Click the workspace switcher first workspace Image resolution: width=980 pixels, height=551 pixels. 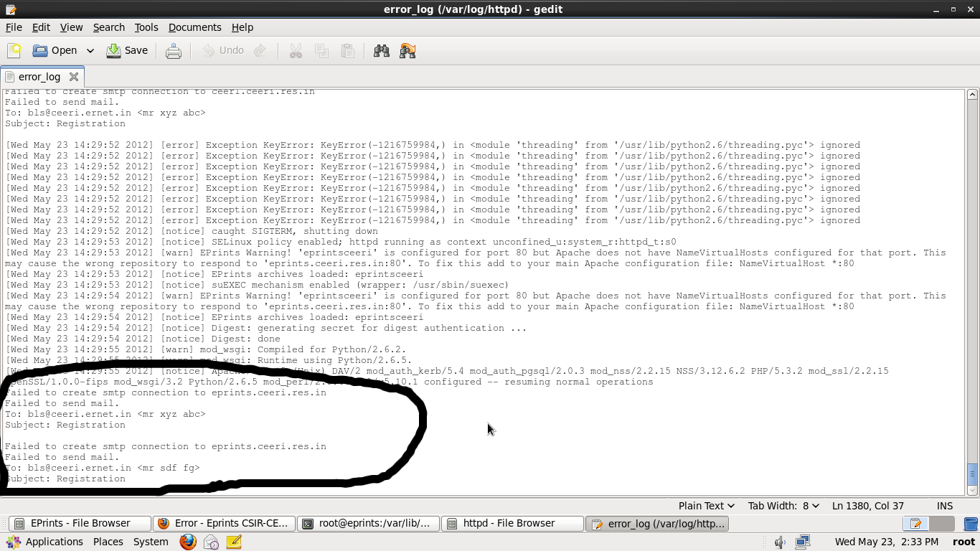click(x=915, y=524)
